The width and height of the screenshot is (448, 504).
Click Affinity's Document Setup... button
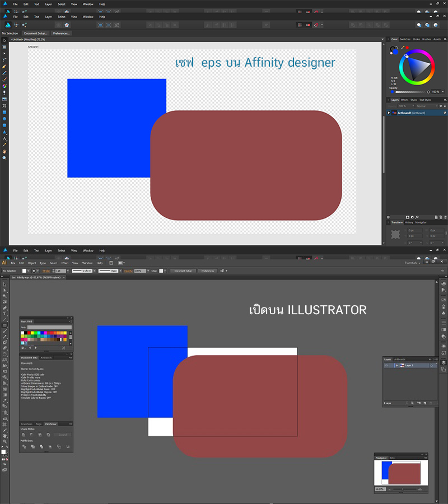tap(35, 34)
